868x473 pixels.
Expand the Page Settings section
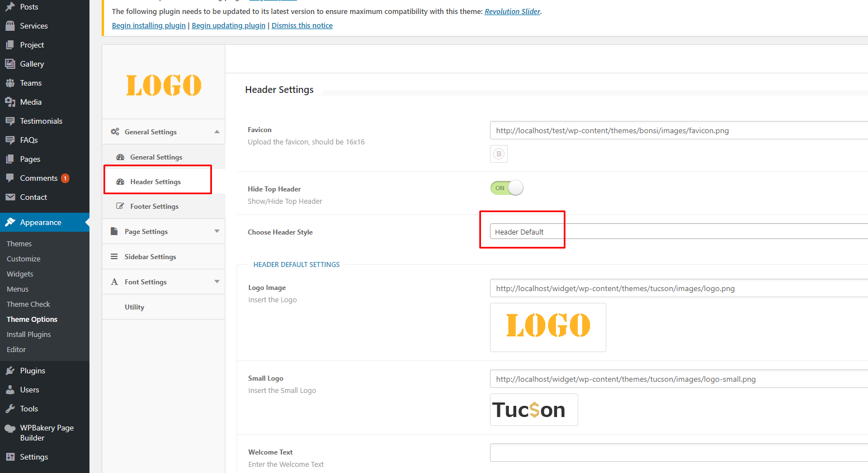[217, 232]
